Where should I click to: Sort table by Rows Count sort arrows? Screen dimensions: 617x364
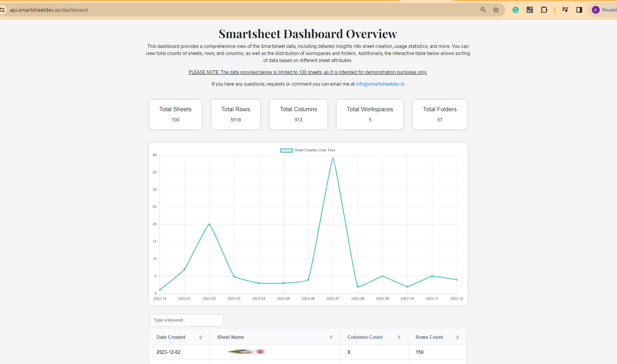457,337
